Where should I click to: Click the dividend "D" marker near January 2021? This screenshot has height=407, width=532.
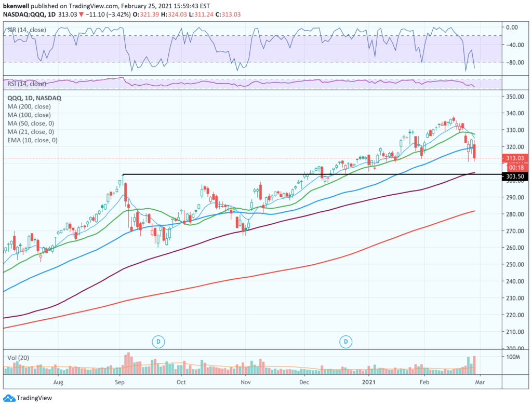tap(345, 342)
